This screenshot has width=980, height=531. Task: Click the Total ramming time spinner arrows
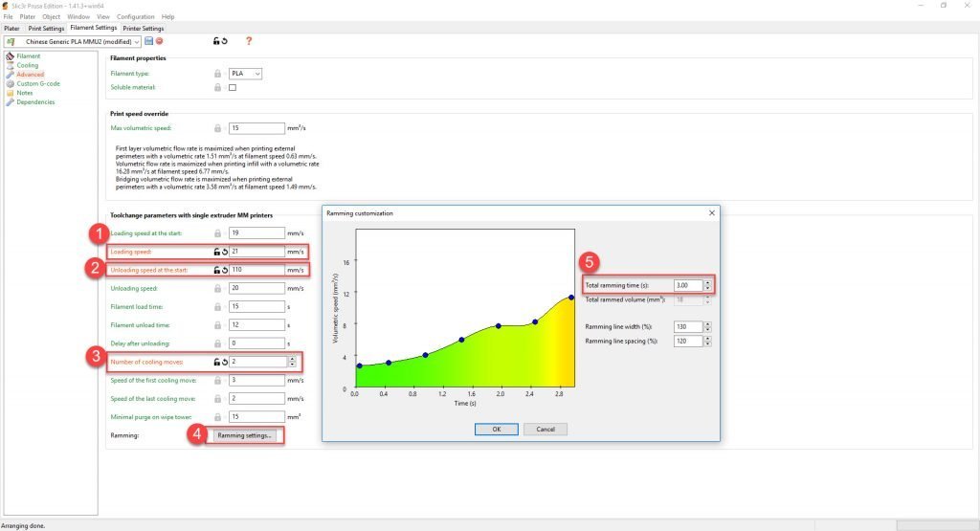[x=707, y=285]
